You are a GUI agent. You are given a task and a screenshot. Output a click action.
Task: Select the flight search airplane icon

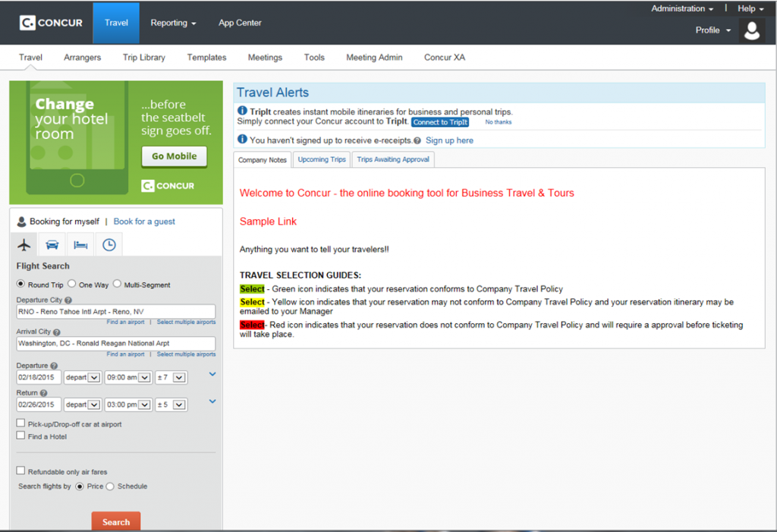(x=24, y=244)
